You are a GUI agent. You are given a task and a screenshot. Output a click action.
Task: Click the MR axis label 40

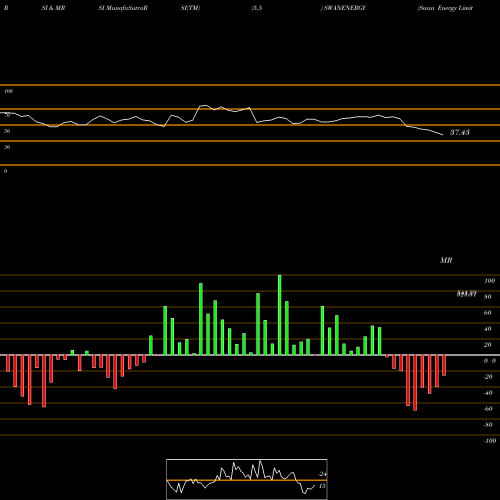(488, 329)
